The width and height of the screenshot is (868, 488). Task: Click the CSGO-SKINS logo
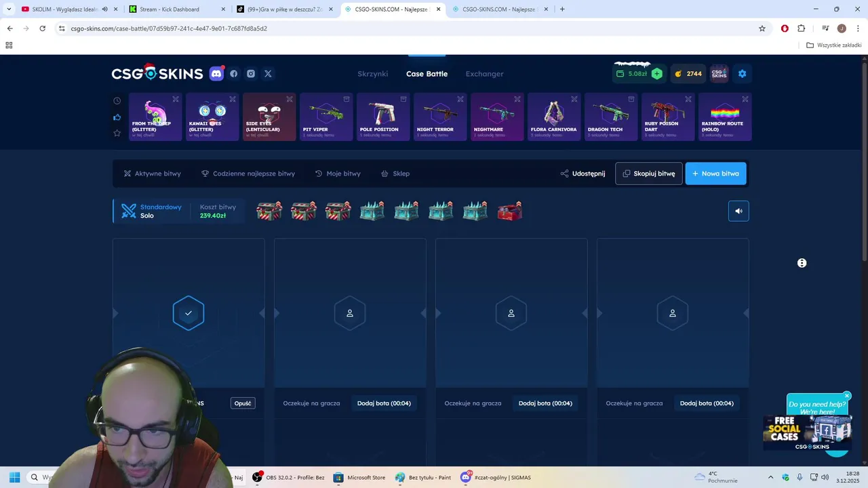[x=157, y=73]
